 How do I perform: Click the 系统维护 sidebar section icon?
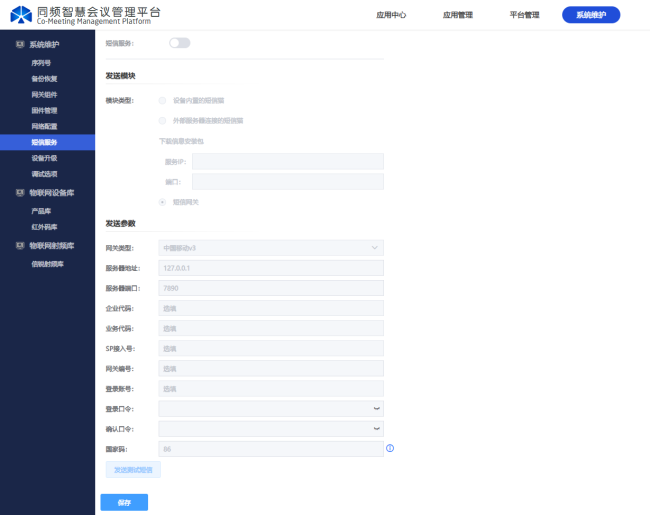20,45
